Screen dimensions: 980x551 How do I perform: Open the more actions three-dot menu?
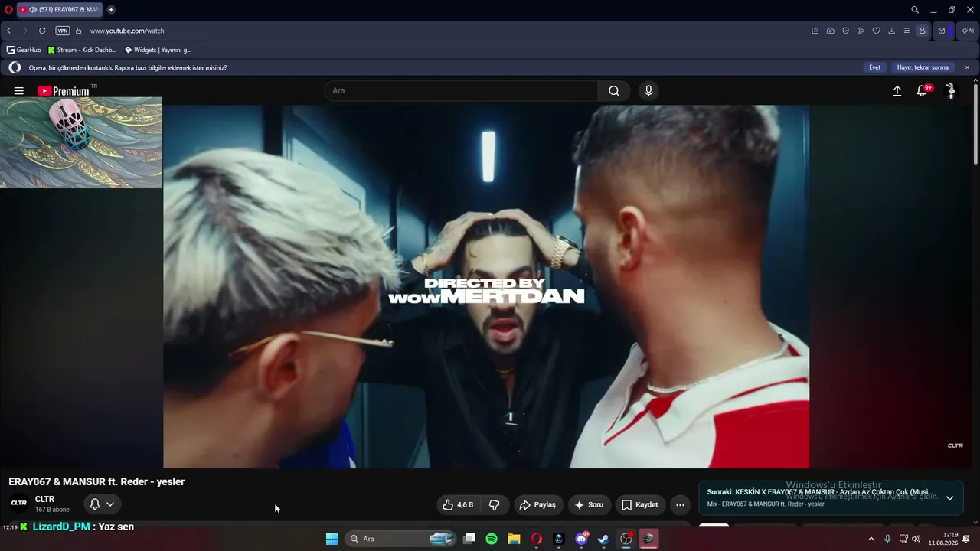pyautogui.click(x=680, y=504)
